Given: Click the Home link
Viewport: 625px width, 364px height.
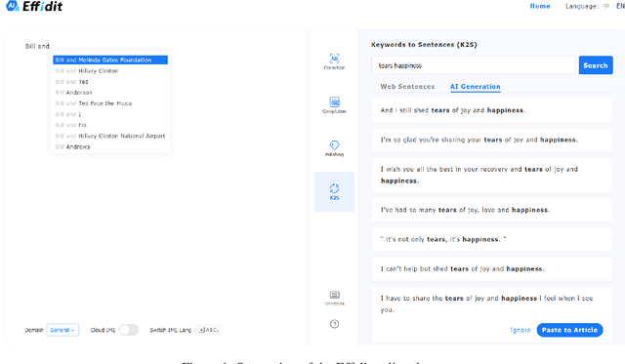Looking at the screenshot, I should coord(540,6).
